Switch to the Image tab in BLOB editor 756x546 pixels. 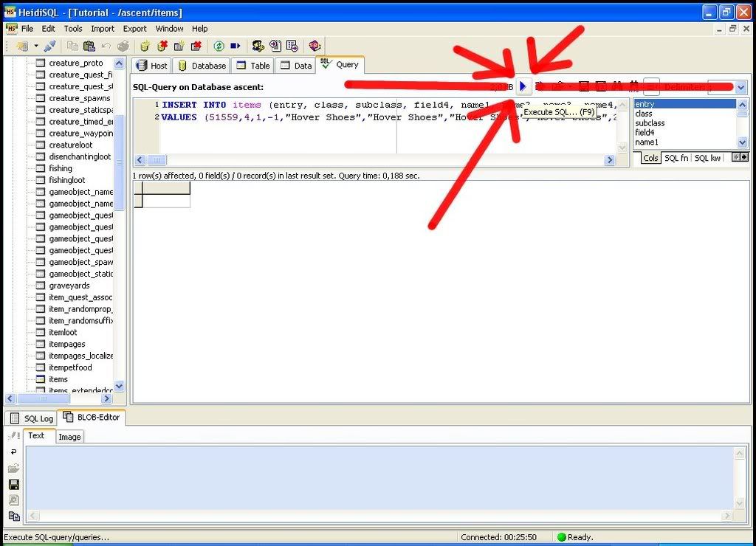pos(69,437)
